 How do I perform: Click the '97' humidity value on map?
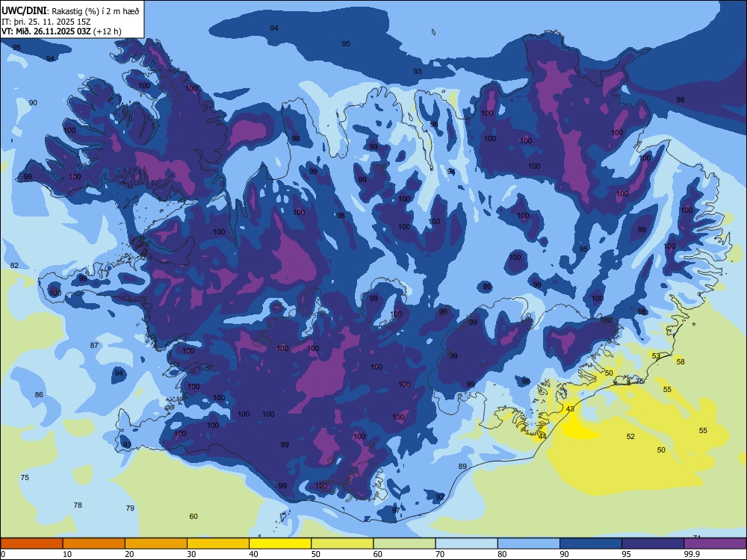pyautogui.click(x=396, y=510)
